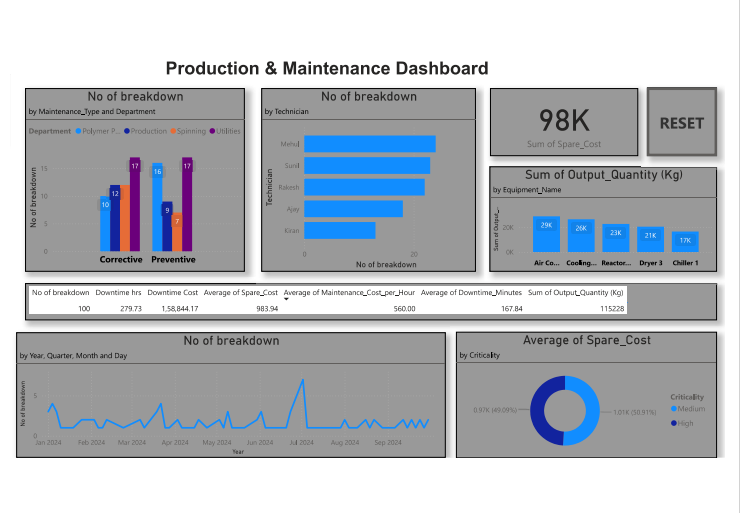This screenshot has width=740, height=513.
Task: Select the Rakesh technician bar
Action: click(364, 187)
